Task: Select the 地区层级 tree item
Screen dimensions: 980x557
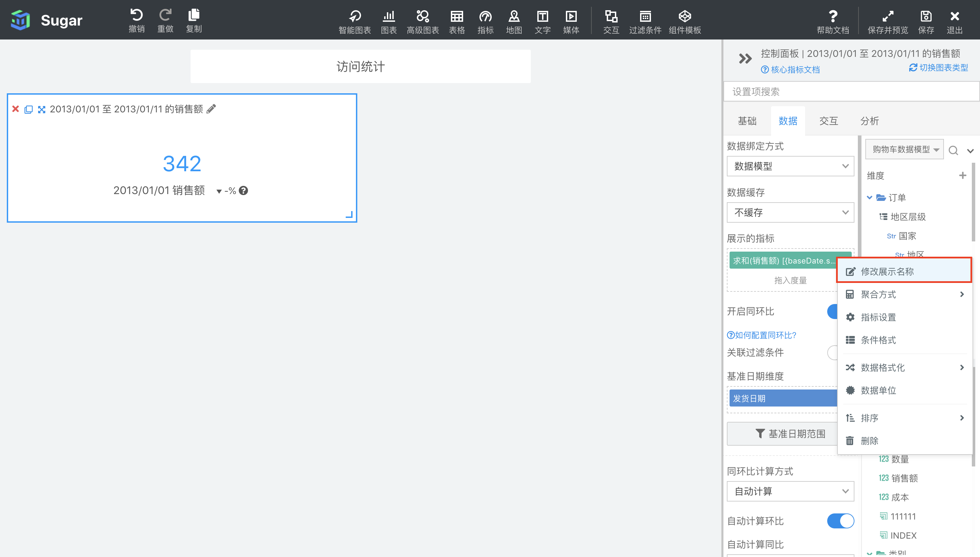Action: (x=902, y=217)
